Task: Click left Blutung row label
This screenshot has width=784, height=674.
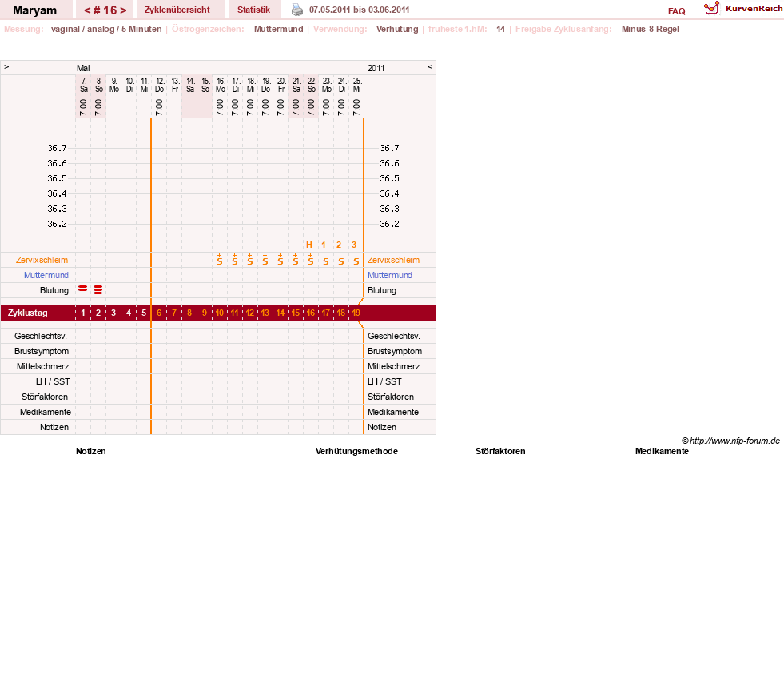Action: 54,290
